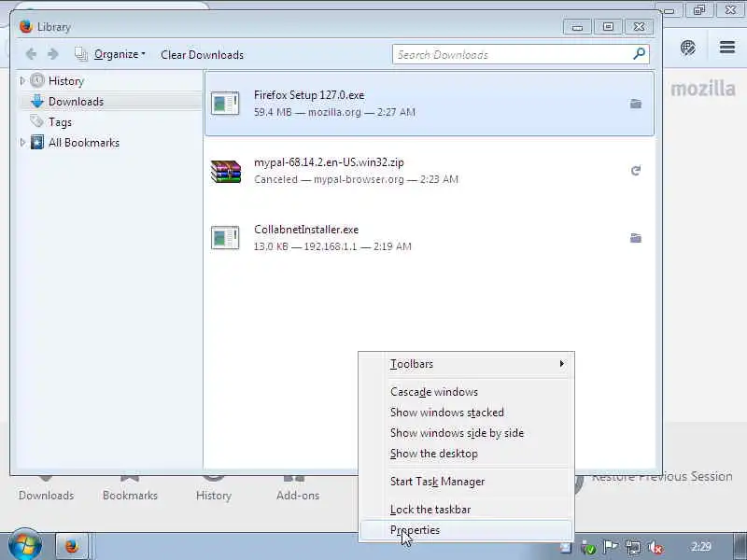Choose Show the desktop
Screen dimensions: 747x560
[x=466, y=454]
